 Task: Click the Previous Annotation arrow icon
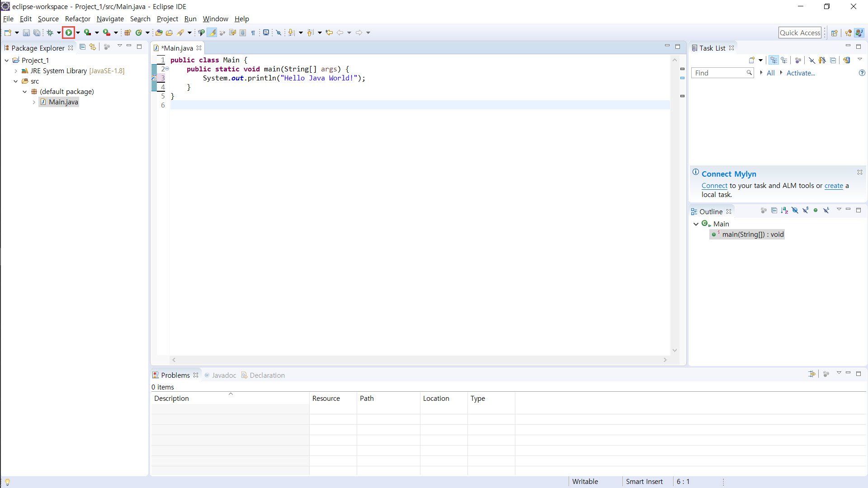point(310,33)
